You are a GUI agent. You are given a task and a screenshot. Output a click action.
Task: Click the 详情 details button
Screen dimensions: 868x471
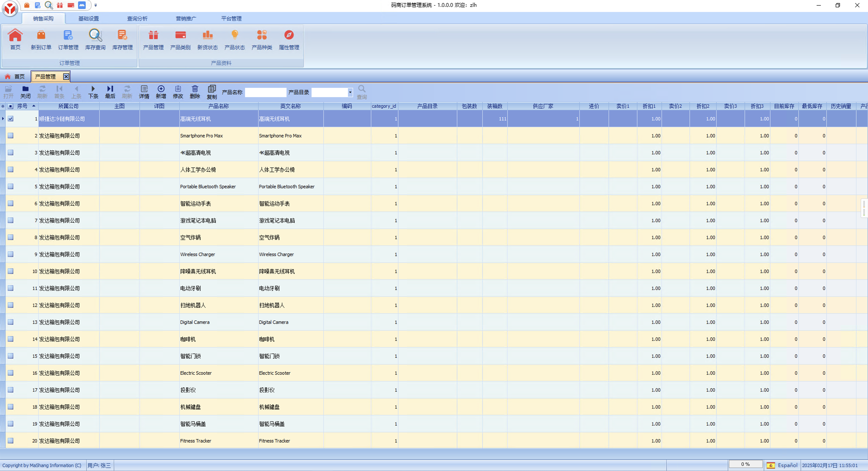click(x=144, y=92)
